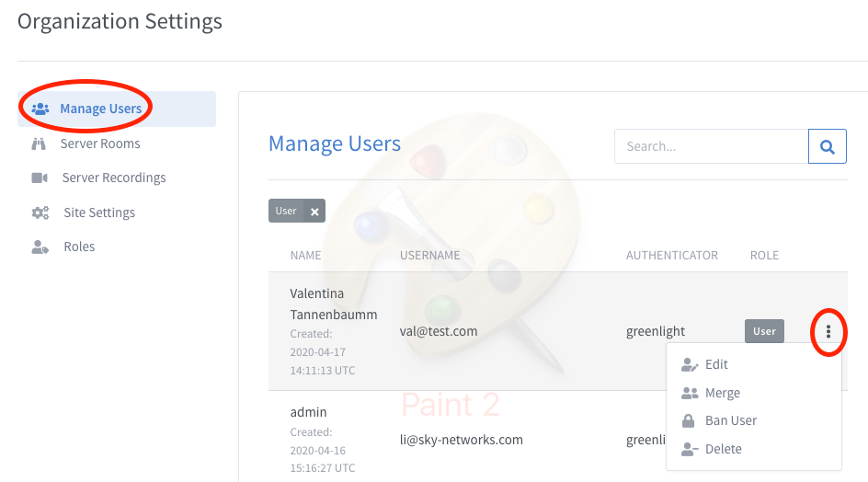
Task: Click the username li@sky-networks.com
Action: pos(462,440)
